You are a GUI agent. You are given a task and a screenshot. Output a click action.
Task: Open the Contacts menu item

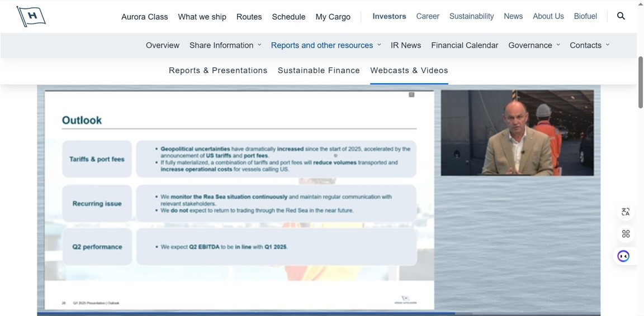586,45
